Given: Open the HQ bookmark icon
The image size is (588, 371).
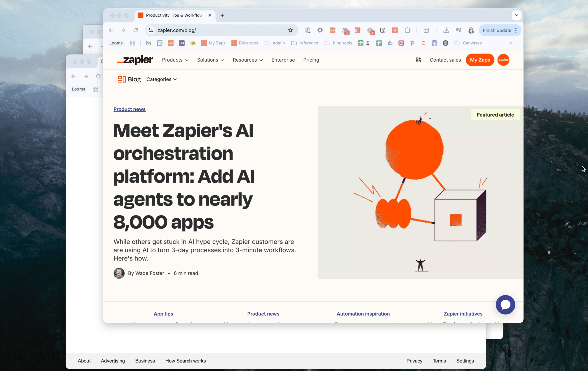Looking at the screenshot, I should click(x=182, y=43).
